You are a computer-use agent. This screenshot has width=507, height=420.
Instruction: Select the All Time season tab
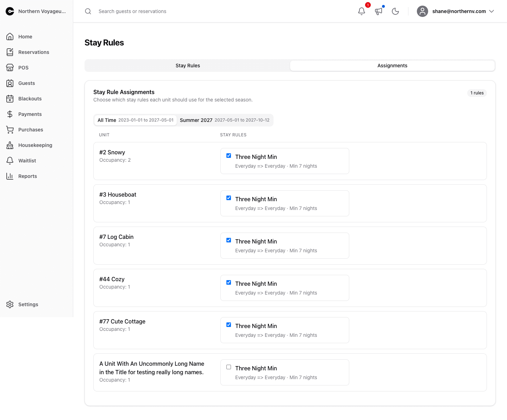(x=136, y=120)
